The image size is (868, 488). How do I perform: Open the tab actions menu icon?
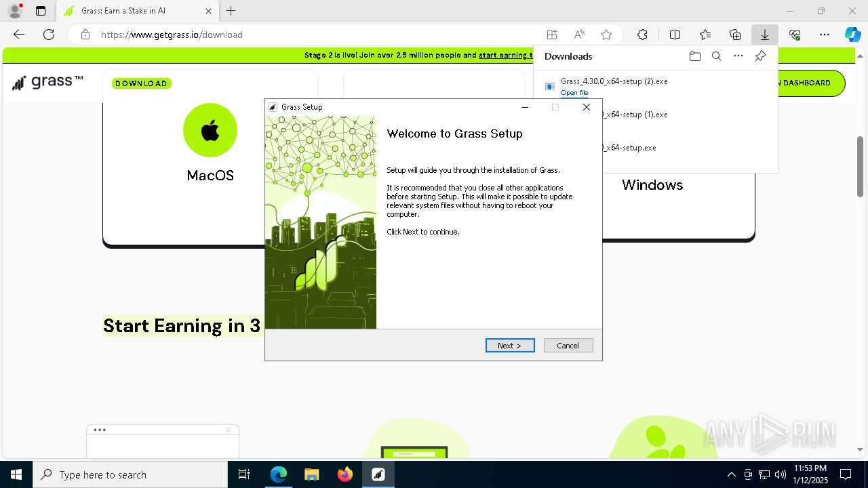[x=41, y=11]
